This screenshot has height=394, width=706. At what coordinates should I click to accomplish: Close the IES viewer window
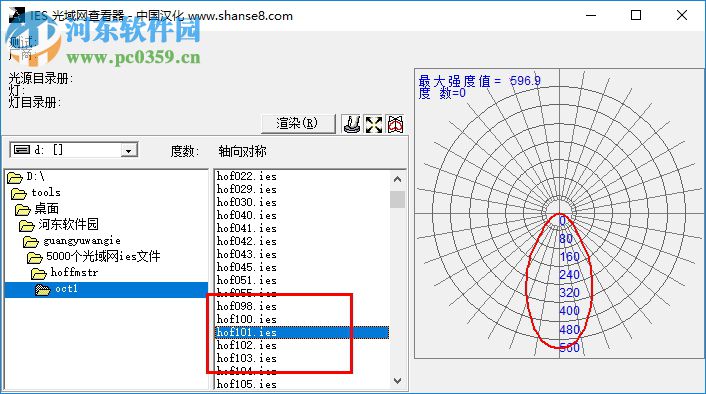(682, 15)
